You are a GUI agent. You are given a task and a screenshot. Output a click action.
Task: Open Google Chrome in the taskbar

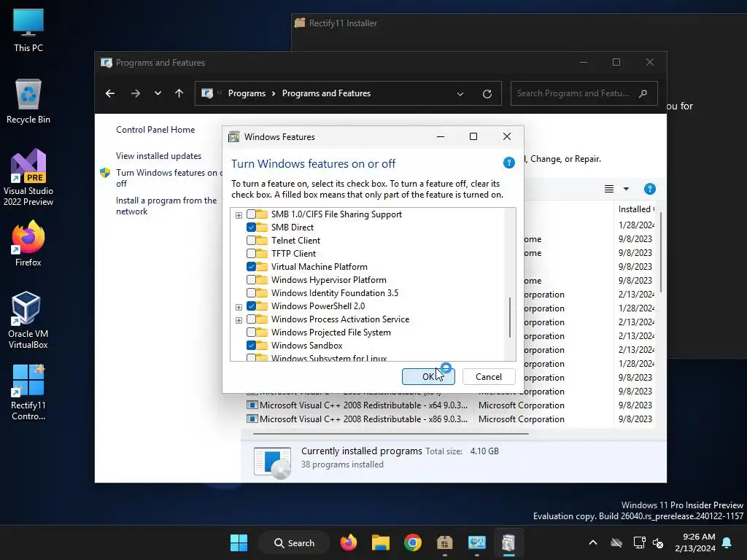click(413, 542)
